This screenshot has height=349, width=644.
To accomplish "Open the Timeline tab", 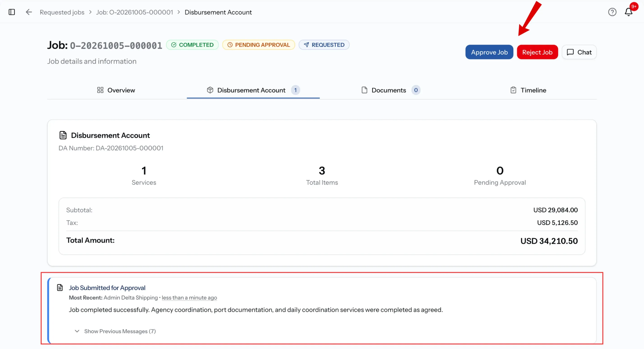I will click(528, 90).
